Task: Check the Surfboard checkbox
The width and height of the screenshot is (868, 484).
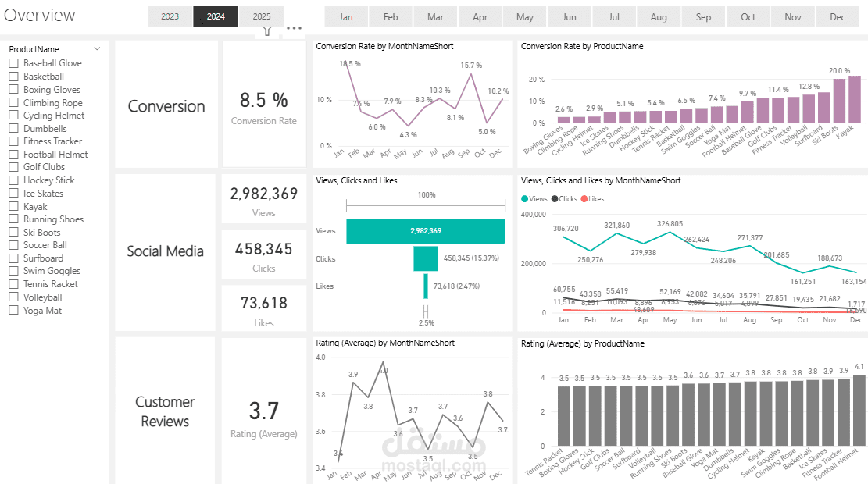Action: (14, 258)
